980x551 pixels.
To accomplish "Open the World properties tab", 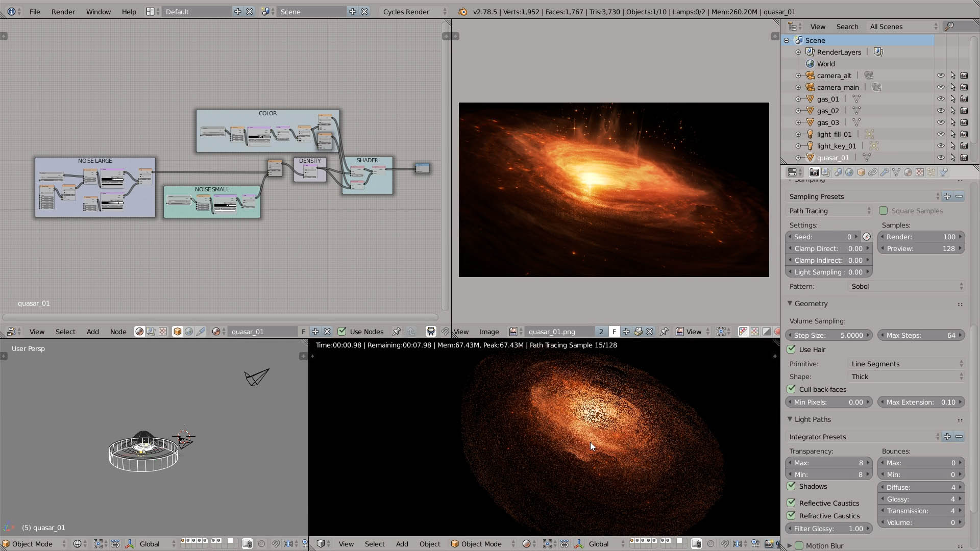I will coord(849,172).
